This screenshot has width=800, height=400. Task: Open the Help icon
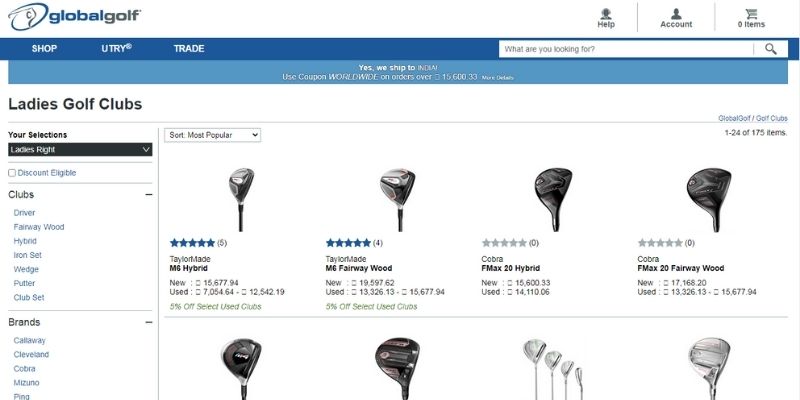pyautogui.click(x=606, y=14)
